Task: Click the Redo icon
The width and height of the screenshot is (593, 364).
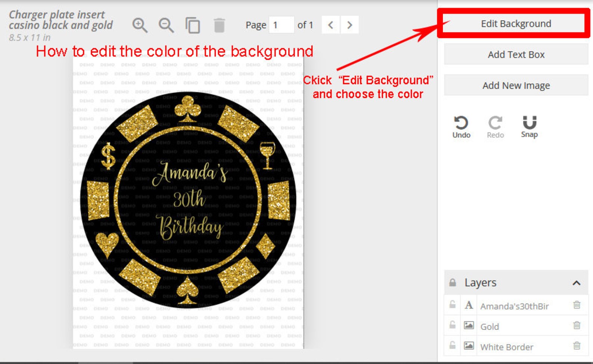Action: tap(495, 127)
